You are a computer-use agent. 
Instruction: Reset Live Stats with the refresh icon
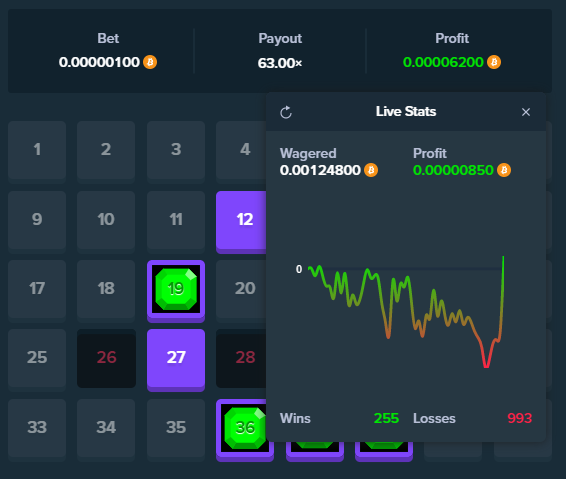[286, 112]
